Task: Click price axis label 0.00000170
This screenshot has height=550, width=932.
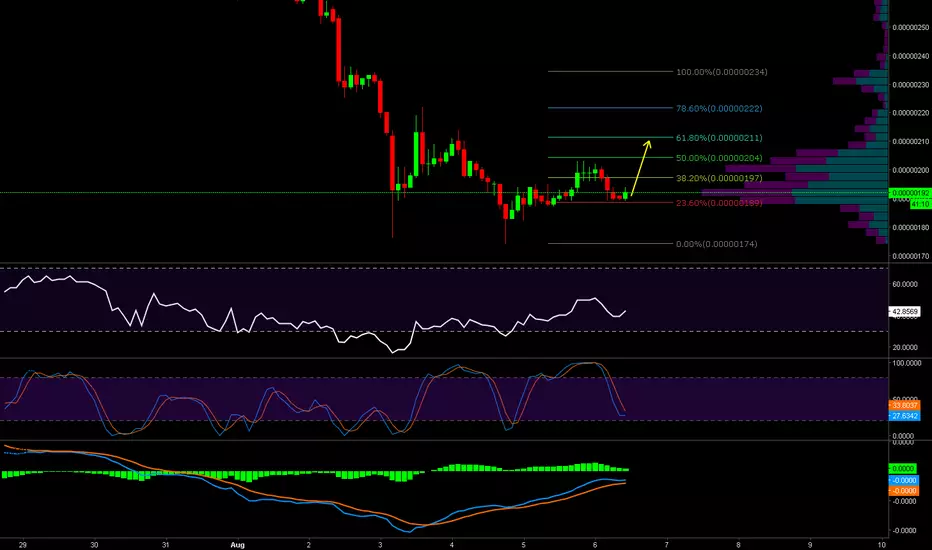Action: (x=911, y=256)
